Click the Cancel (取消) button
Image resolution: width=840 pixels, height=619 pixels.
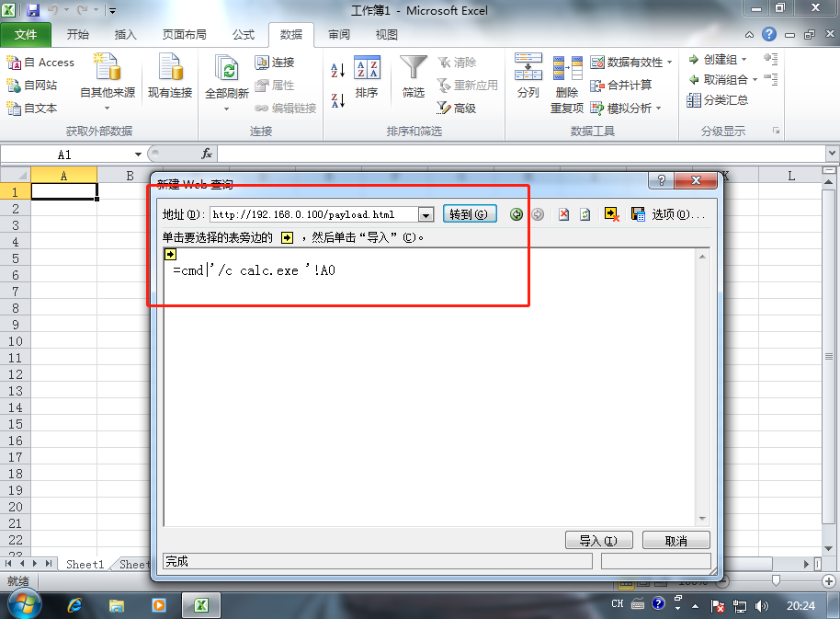(x=676, y=540)
